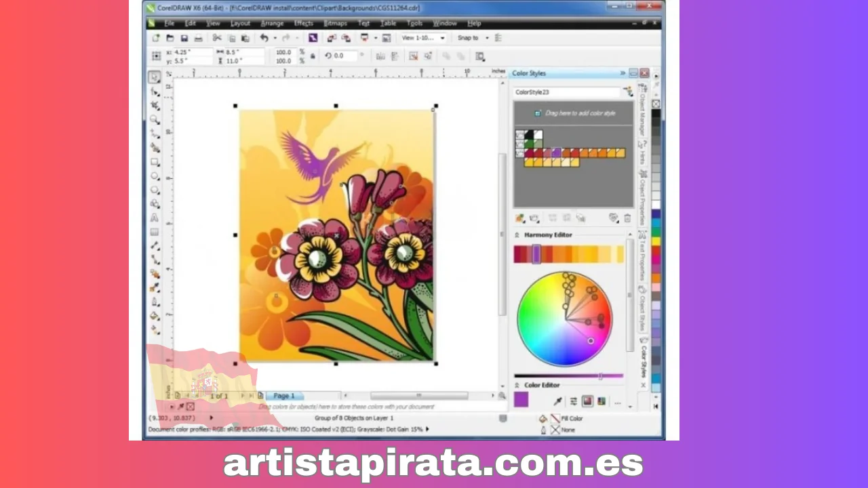The height and width of the screenshot is (488, 868).
Task: Select the Text tool
Action: tap(155, 218)
